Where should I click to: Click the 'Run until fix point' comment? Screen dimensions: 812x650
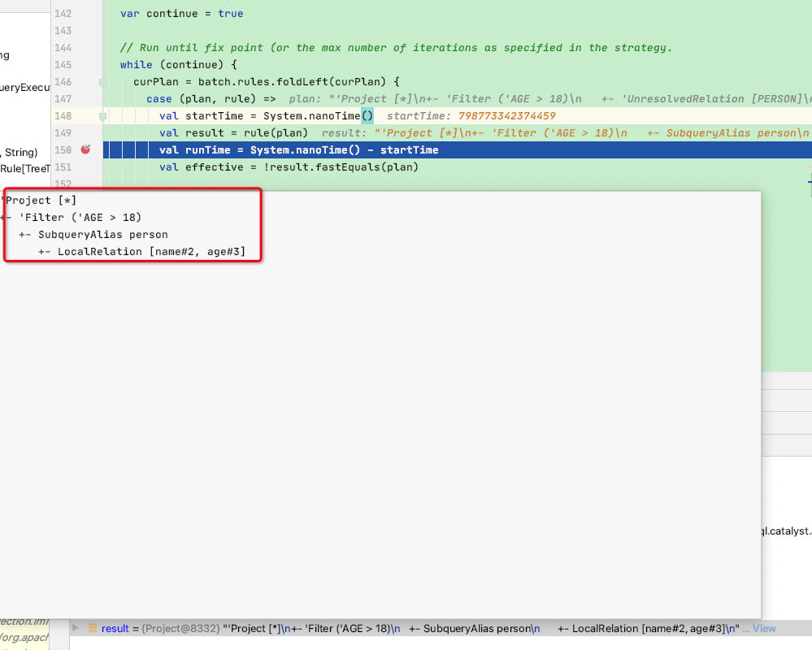click(x=396, y=48)
